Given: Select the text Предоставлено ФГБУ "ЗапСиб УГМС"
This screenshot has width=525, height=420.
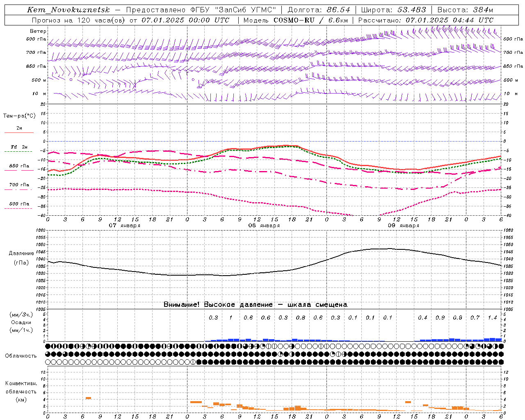Looking at the screenshot, I should point(201,10).
